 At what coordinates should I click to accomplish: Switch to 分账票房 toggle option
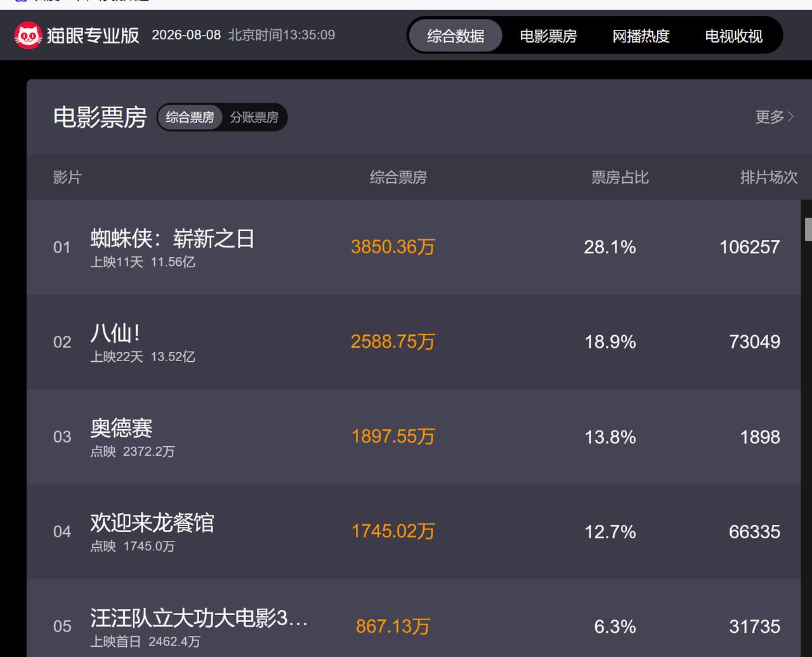pyautogui.click(x=254, y=117)
